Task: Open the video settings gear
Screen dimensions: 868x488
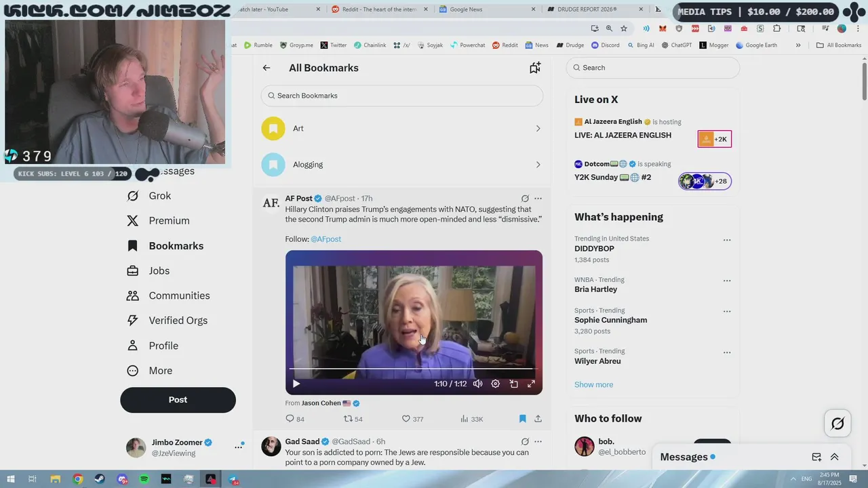Action: (x=495, y=384)
